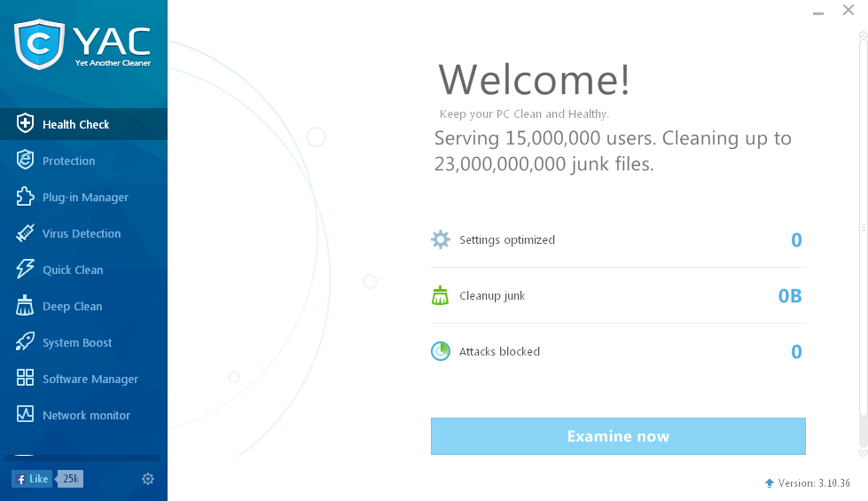This screenshot has height=501, width=868.
Task: Start the scan with Examine now
Action: 618,436
